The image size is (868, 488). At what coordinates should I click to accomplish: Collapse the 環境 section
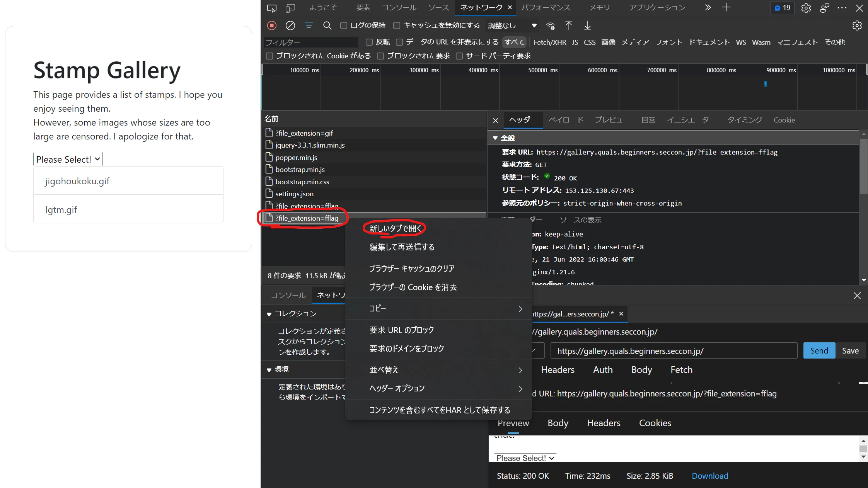pyautogui.click(x=269, y=370)
